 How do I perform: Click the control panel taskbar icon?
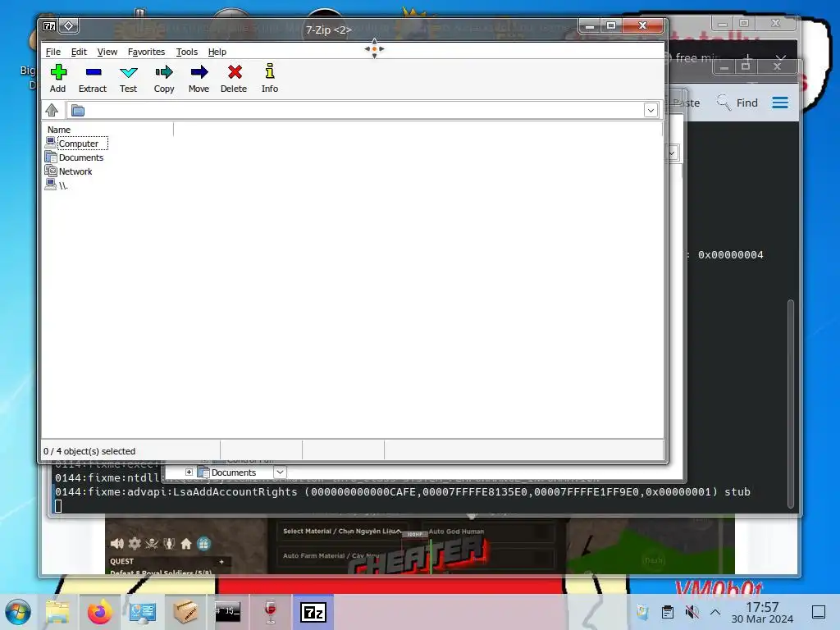143,612
